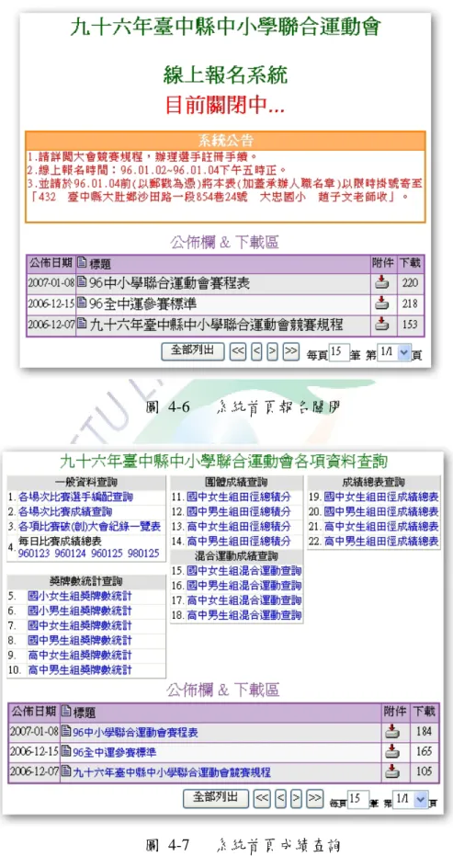Open 高中女生組獎牌數統計 link
The height and width of the screenshot is (868, 453).
click(80, 655)
